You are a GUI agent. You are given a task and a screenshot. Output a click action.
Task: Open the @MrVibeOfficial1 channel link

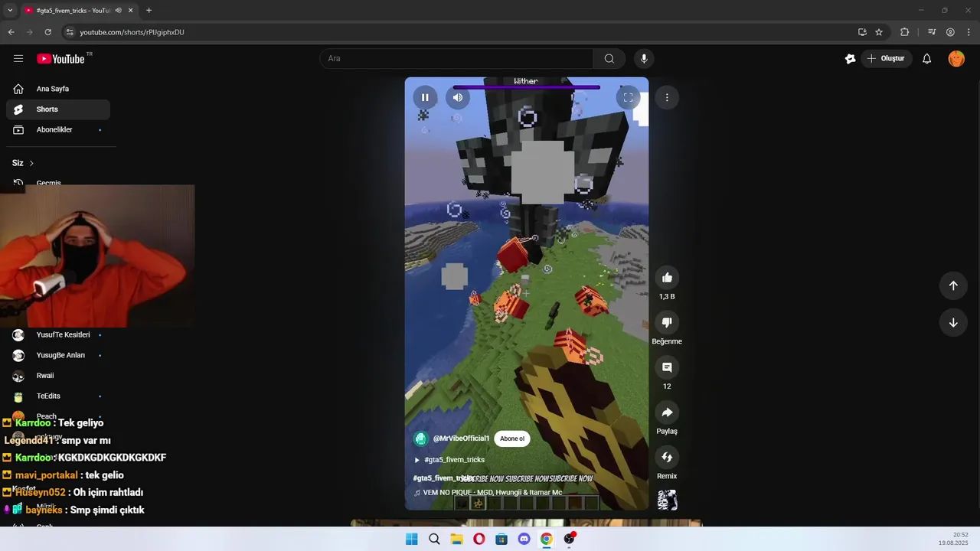point(461,439)
